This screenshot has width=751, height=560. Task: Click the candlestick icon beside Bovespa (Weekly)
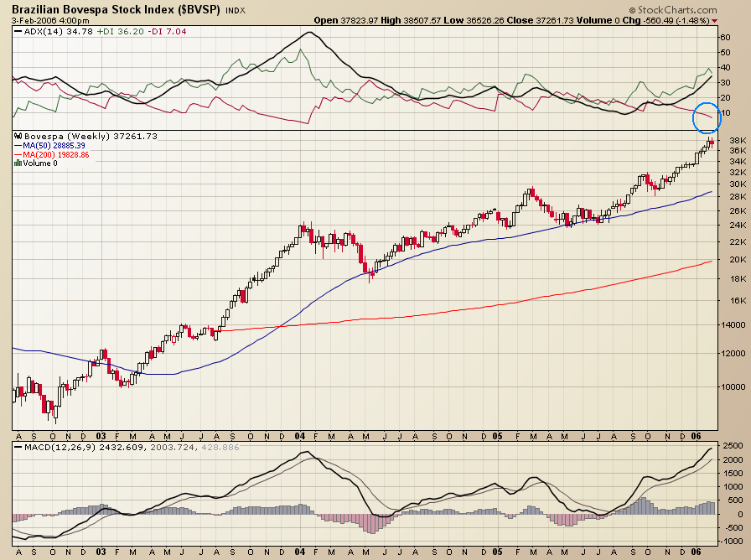(x=18, y=136)
